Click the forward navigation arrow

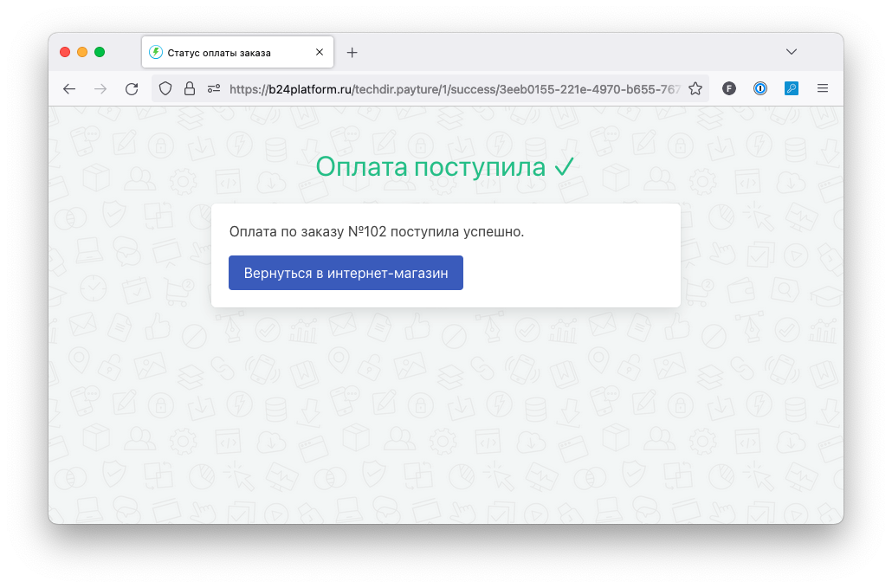click(100, 88)
